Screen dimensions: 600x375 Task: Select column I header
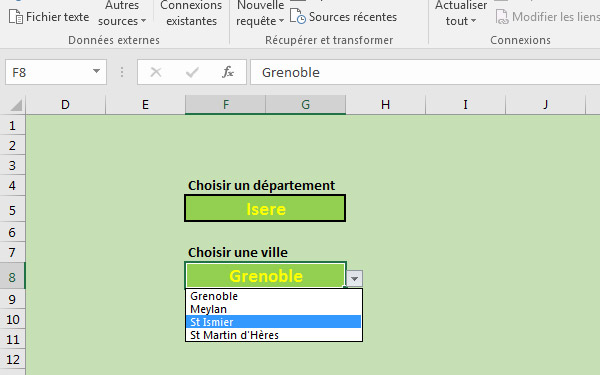[465, 104]
